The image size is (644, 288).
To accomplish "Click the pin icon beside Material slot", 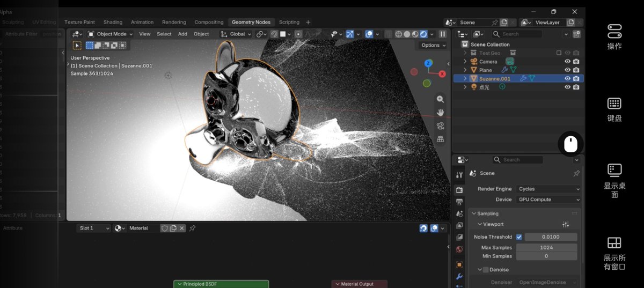I will tap(192, 228).
